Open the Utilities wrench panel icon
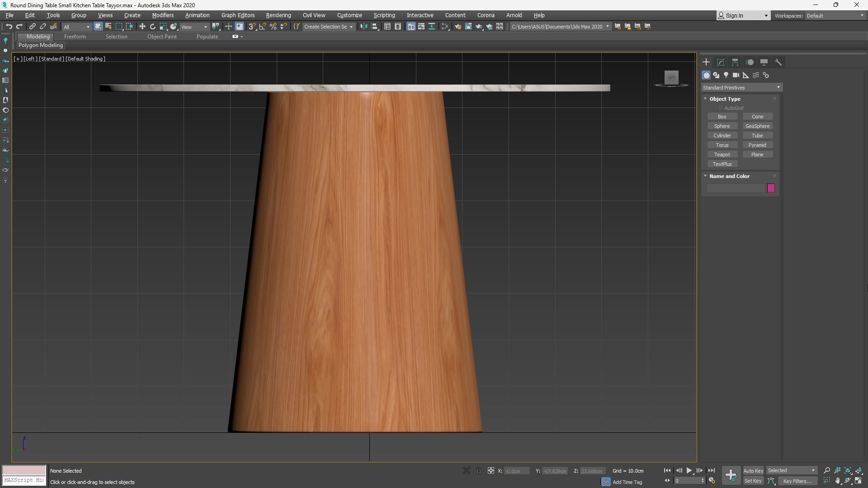 pos(778,62)
